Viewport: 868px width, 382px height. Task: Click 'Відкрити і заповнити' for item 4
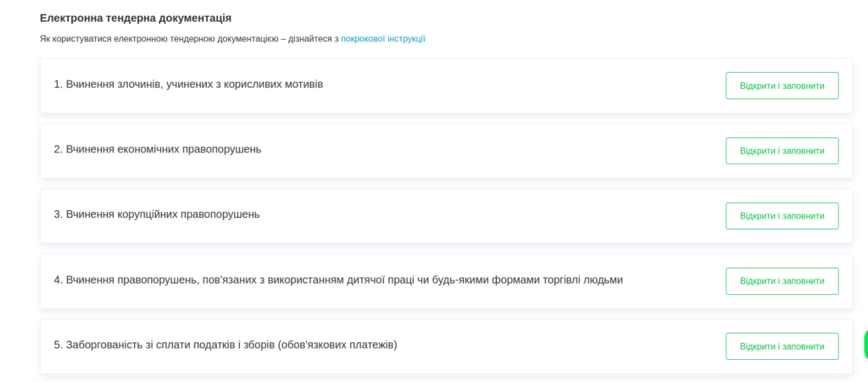click(x=782, y=281)
